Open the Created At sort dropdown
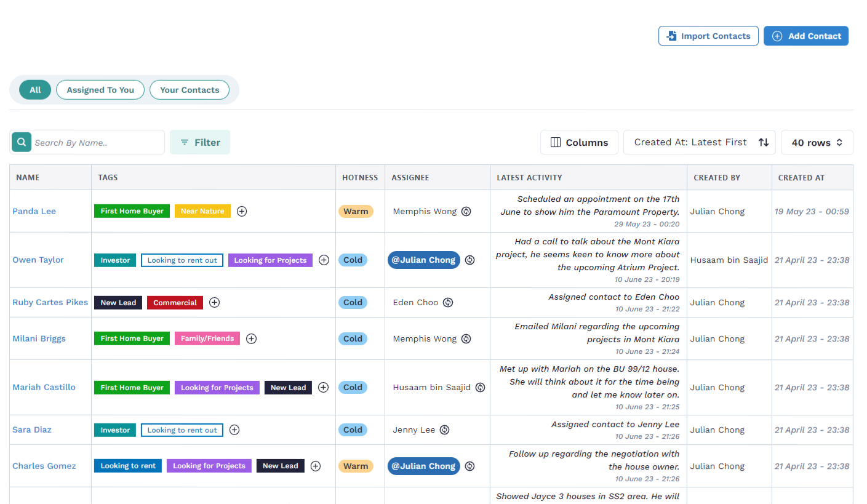867x504 pixels. [x=700, y=142]
